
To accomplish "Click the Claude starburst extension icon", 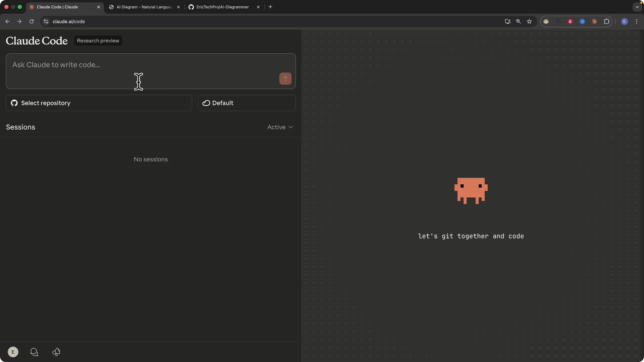I will (x=594, y=21).
